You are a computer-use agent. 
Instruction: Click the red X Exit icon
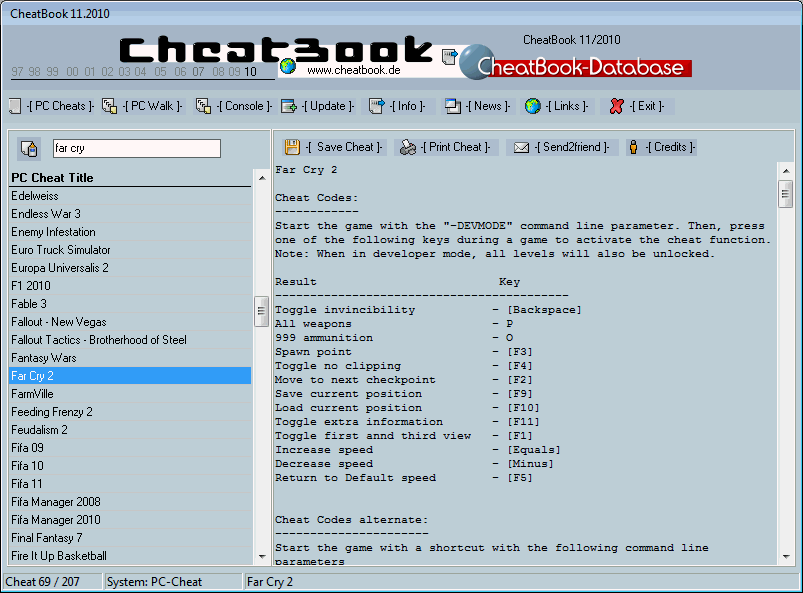click(617, 106)
